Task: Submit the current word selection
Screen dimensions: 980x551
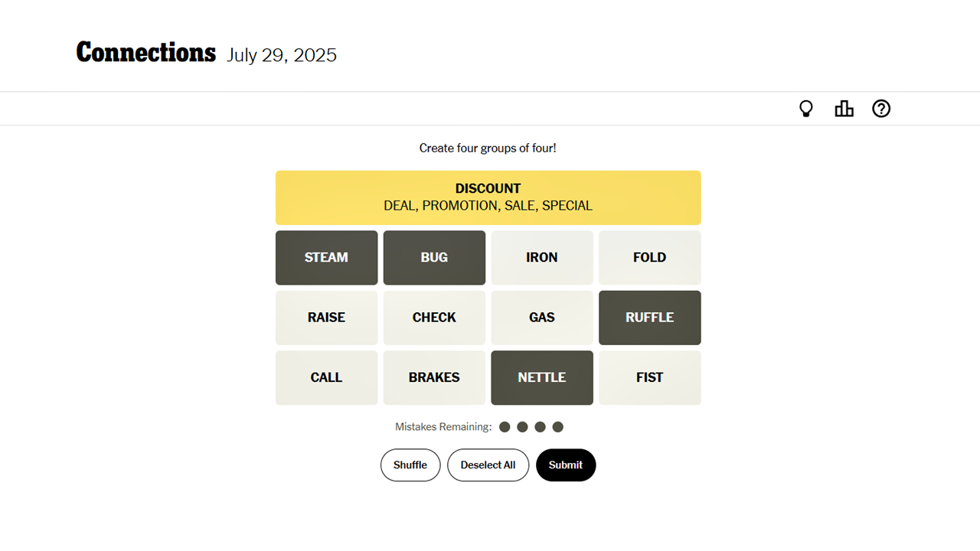Action: [x=566, y=465]
